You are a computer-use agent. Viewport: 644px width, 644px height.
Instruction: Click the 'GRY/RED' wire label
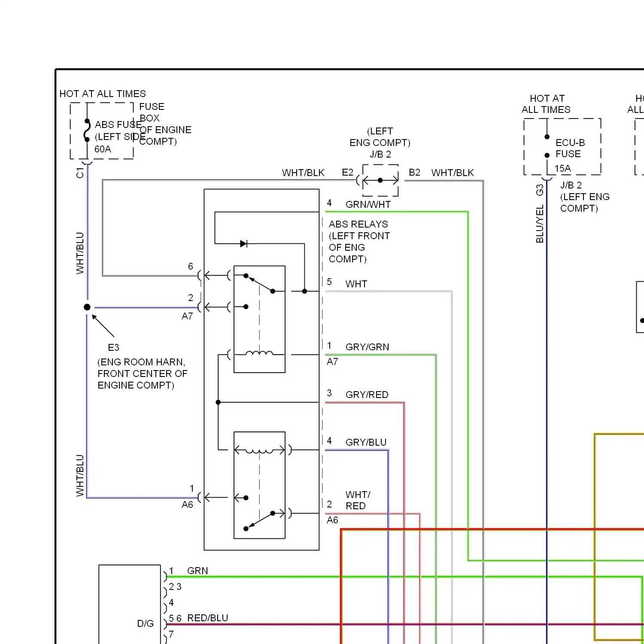[x=367, y=395]
